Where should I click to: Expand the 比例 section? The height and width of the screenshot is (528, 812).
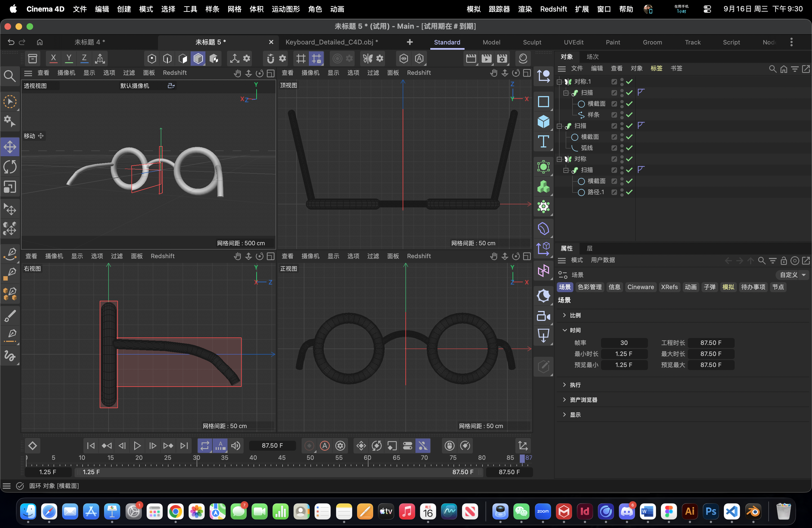click(564, 315)
